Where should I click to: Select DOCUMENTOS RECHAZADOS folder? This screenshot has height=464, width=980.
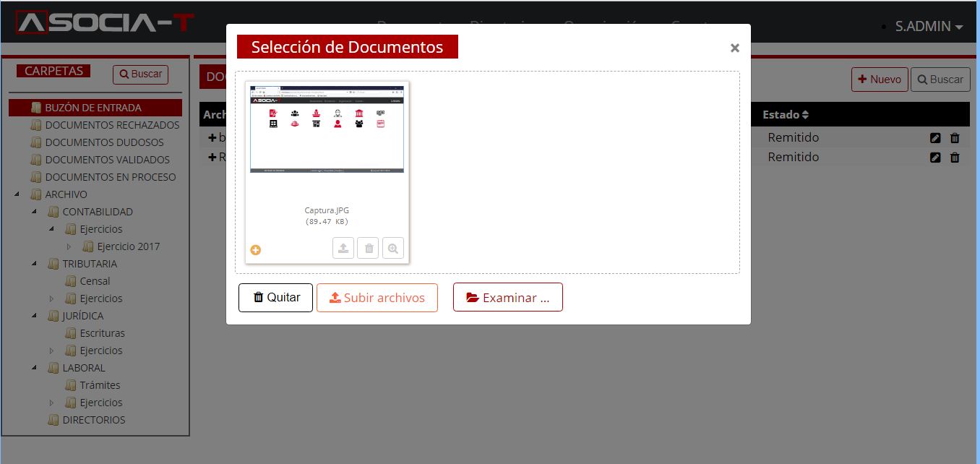click(112, 125)
